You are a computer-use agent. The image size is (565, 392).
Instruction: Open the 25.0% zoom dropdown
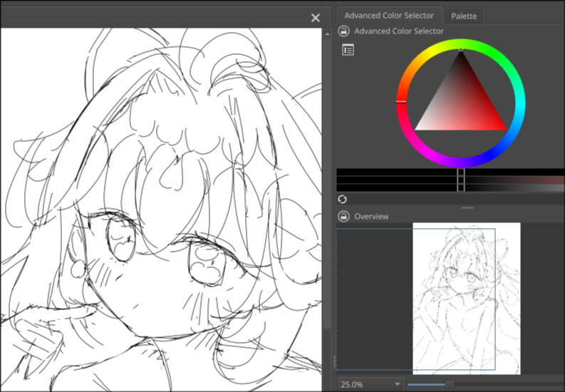370,384
